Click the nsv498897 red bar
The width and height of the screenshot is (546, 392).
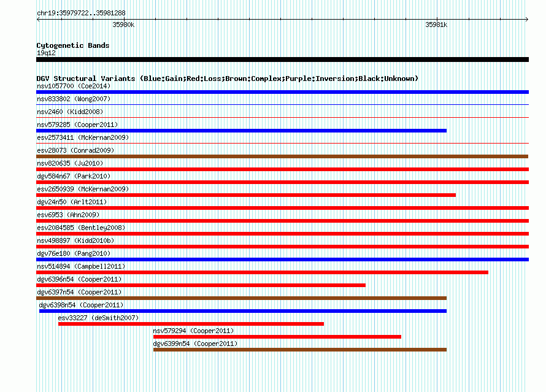(x=282, y=247)
